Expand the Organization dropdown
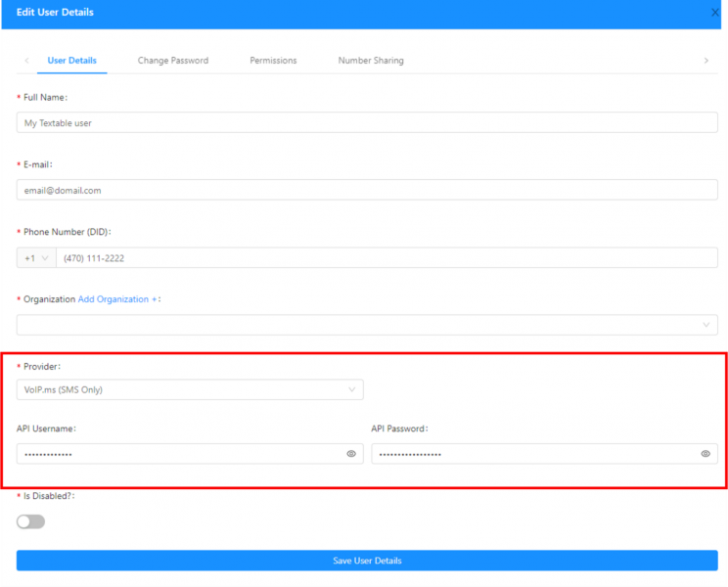The image size is (728, 587). coord(367,325)
